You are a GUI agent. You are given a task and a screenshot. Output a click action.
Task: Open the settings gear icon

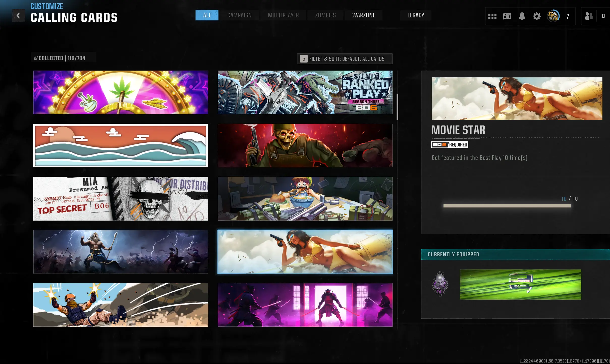537,16
